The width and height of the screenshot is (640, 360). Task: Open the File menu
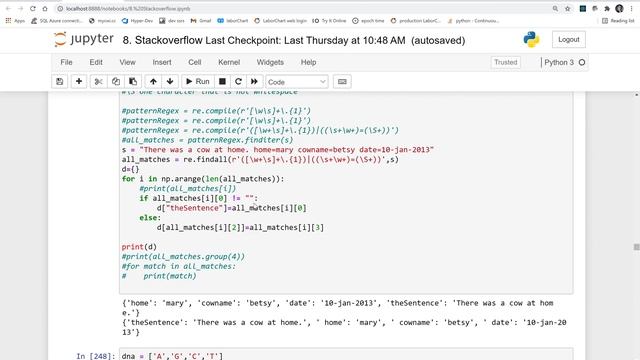pos(66,62)
